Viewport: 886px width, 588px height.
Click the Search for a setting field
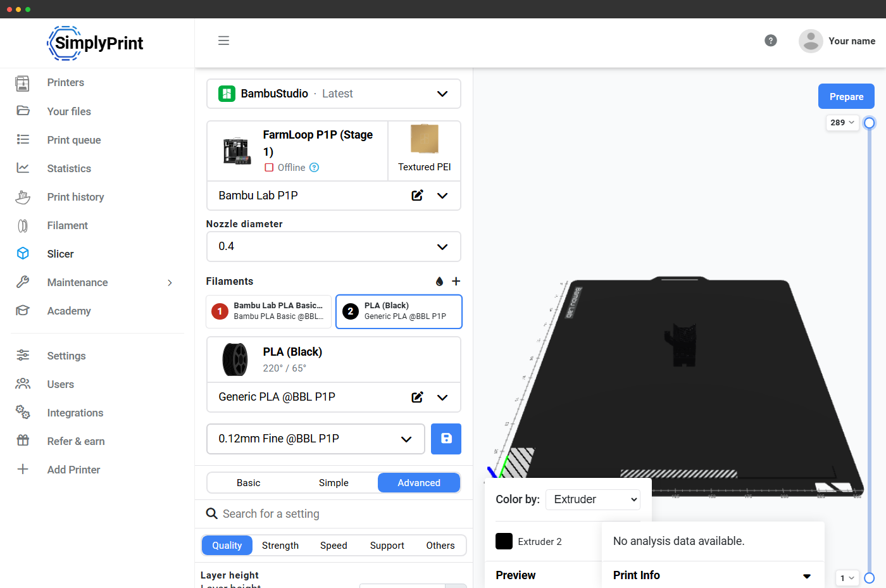(334, 514)
